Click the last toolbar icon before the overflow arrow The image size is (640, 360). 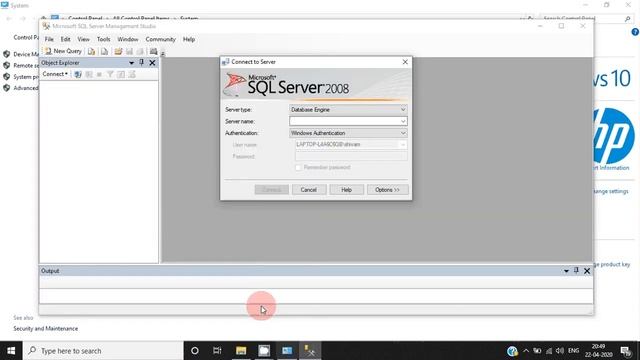153,51
